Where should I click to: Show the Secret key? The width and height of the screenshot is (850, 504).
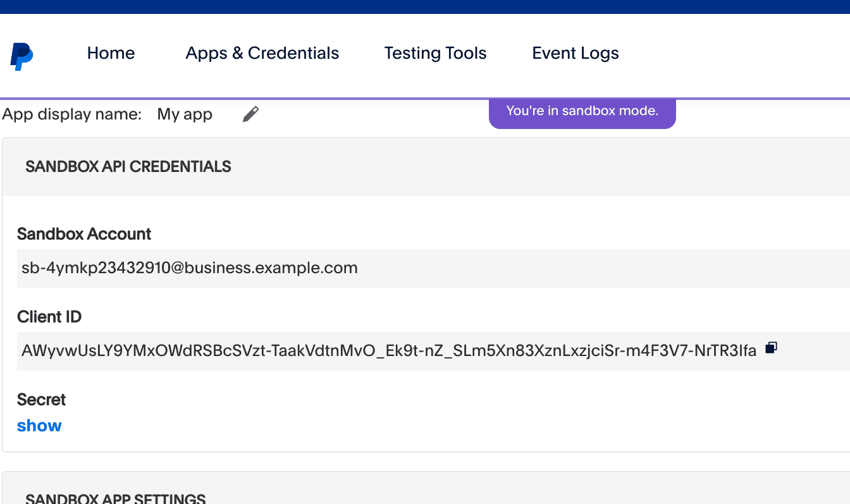pyautogui.click(x=39, y=426)
